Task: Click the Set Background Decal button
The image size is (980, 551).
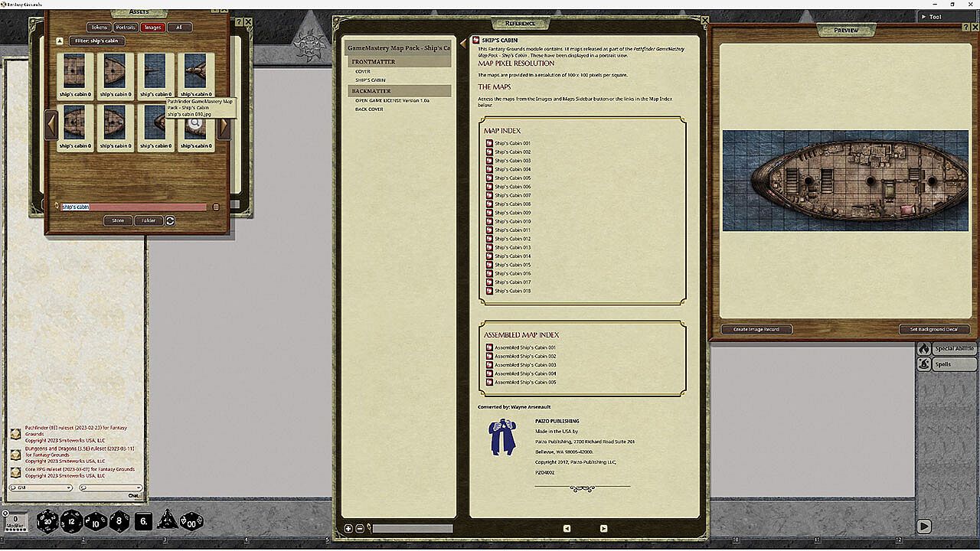Action: pos(934,330)
